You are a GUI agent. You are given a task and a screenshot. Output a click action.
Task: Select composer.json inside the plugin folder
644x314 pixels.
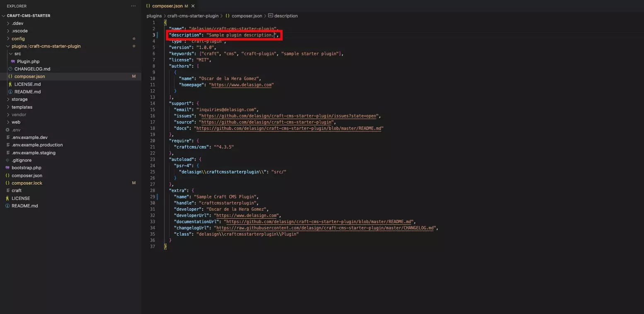click(x=30, y=76)
